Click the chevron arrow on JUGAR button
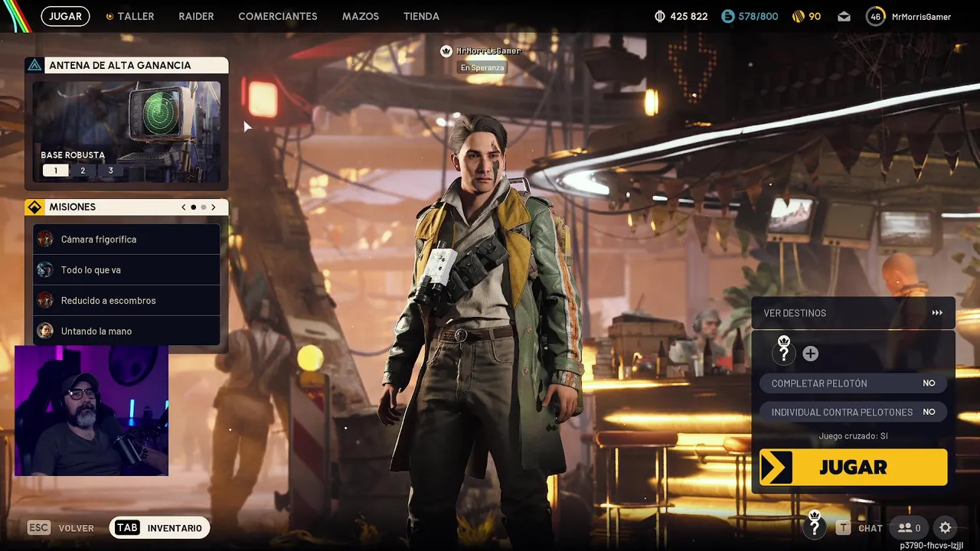The width and height of the screenshot is (980, 551). click(776, 467)
